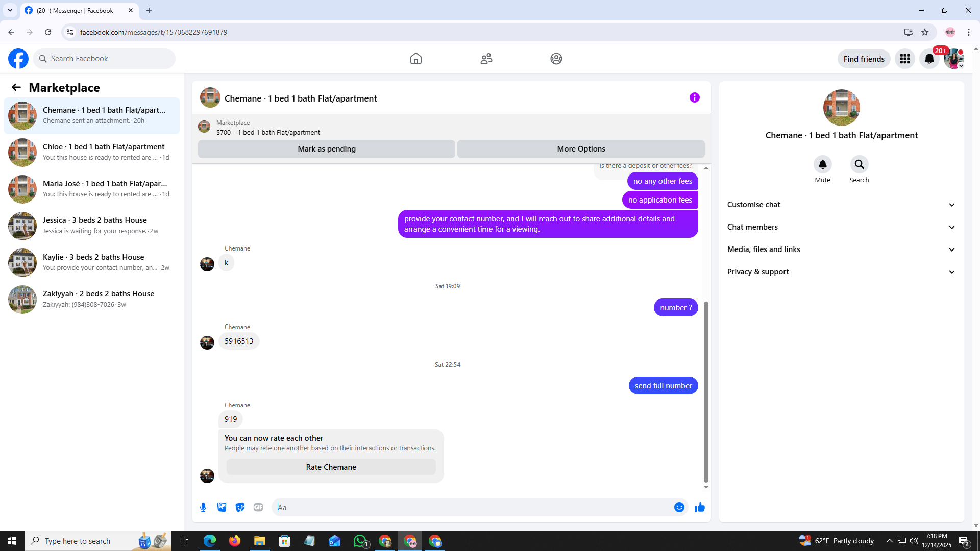Search within the conversation
The image size is (980, 551).
[x=859, y=165]
